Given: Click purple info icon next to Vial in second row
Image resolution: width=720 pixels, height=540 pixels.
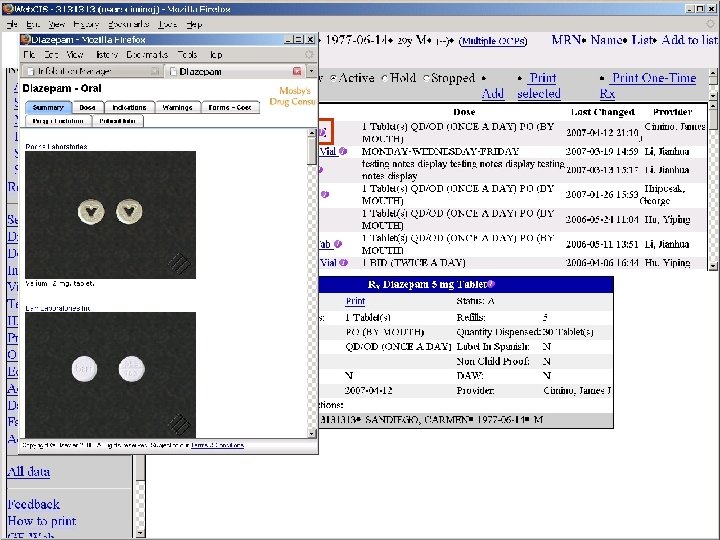Looking at the screenshot, I should coord(343,151).
